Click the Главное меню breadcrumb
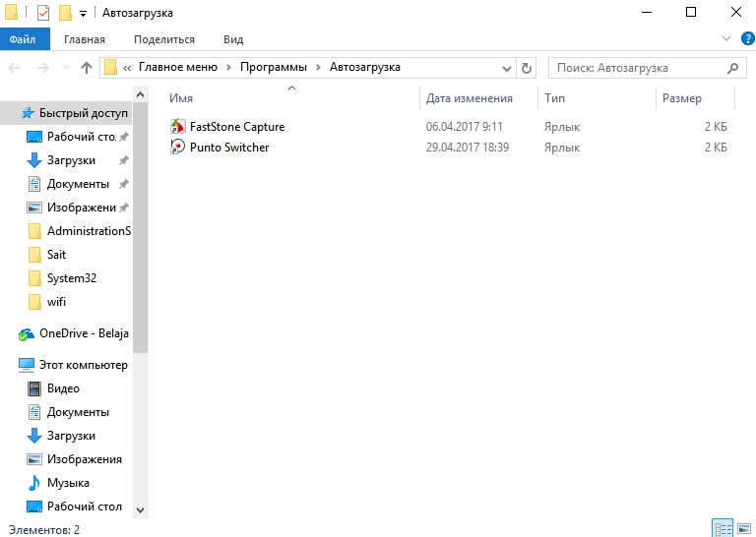756x537 pixels. point(178,67)
